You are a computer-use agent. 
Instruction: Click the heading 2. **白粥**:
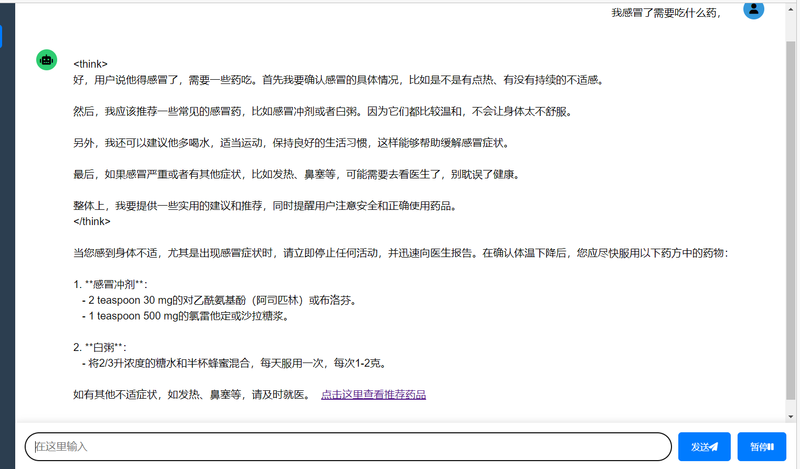pyautogui.click(x=100, y=348)
